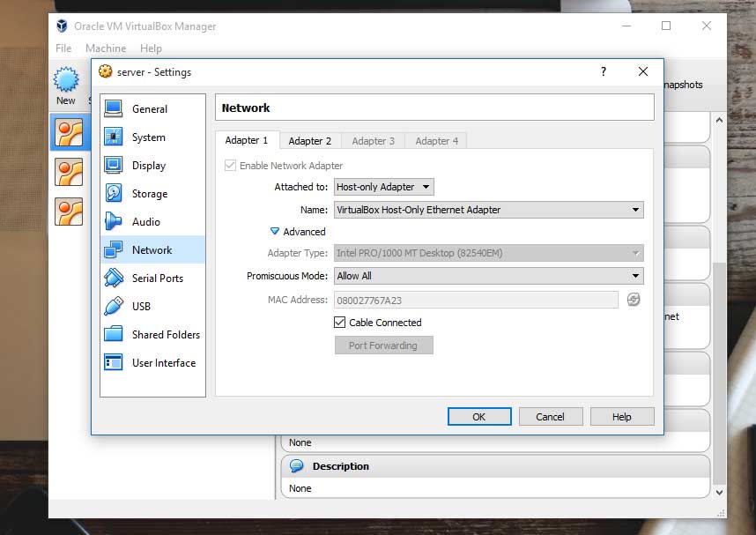
Task: Open the File menu
Action: pyautogui.click(x=63, y=48)
